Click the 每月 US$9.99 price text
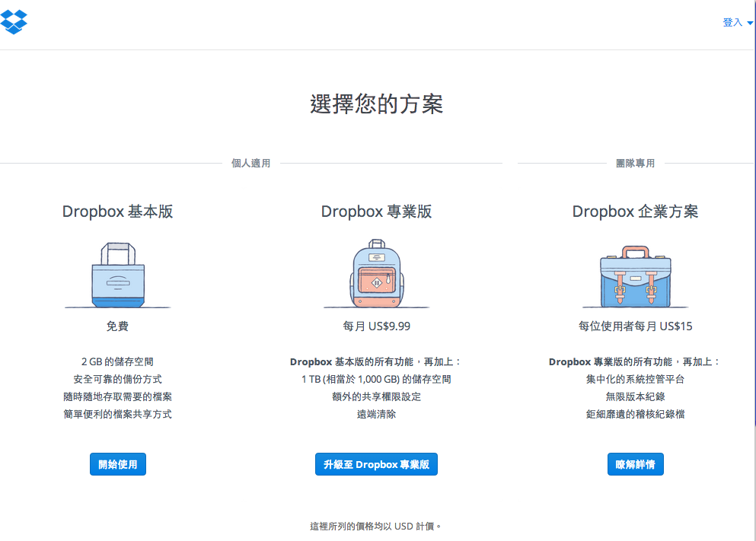 coord(375,326)
